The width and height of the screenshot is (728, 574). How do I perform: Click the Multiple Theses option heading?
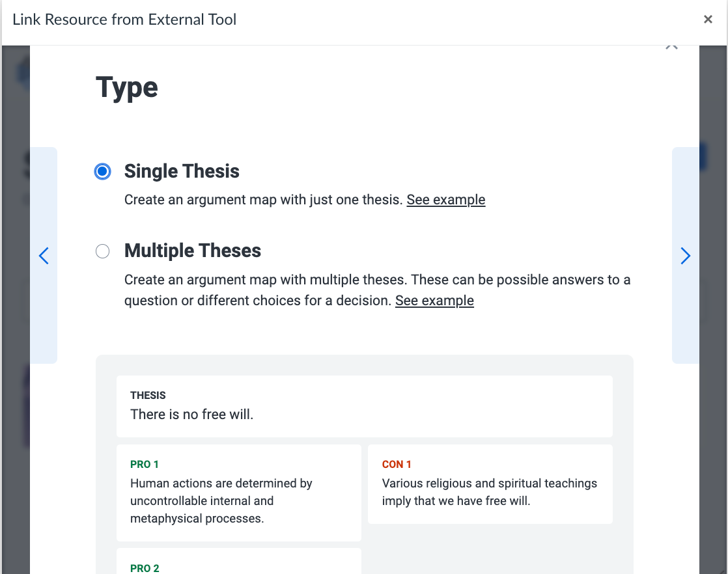point(193,251)
